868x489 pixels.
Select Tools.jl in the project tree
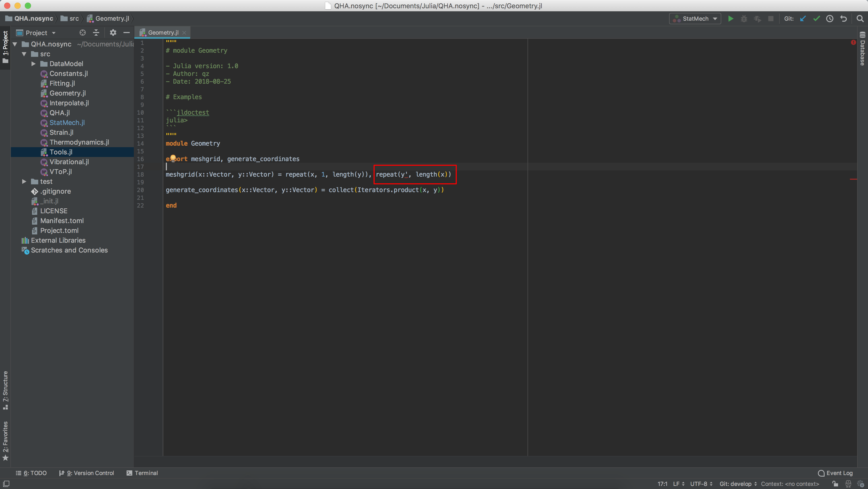click(61, 152)
